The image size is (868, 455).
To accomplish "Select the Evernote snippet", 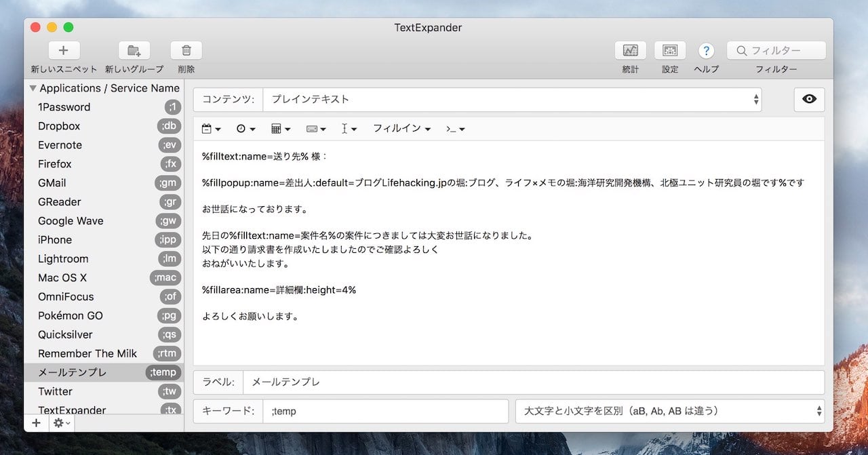I will (x=104, y=145).
